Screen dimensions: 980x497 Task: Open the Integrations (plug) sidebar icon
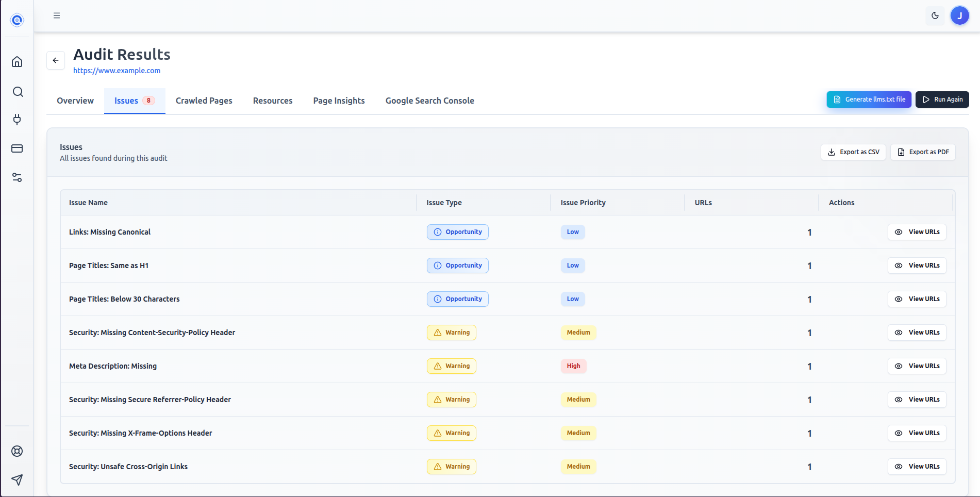click(17, 120)
